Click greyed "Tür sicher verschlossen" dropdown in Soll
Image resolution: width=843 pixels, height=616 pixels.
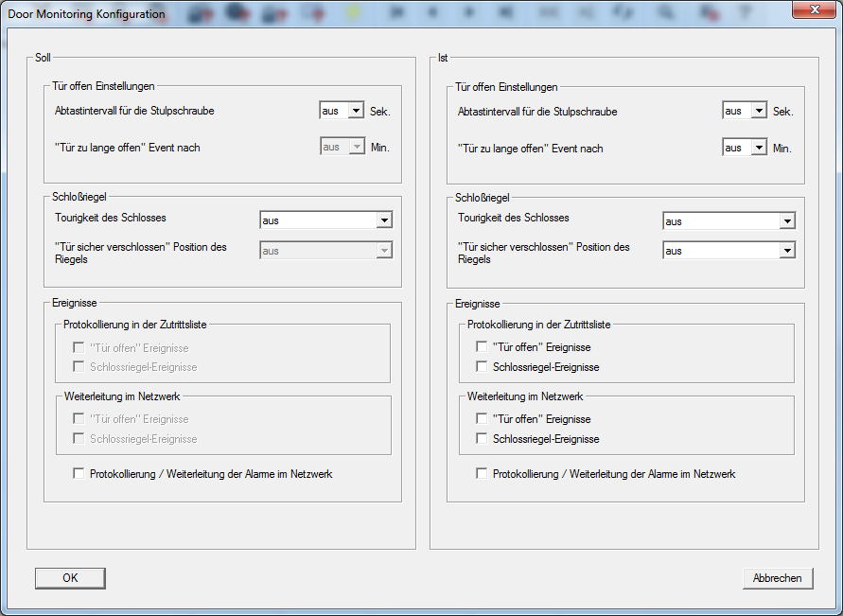click(x=325, y=251)
